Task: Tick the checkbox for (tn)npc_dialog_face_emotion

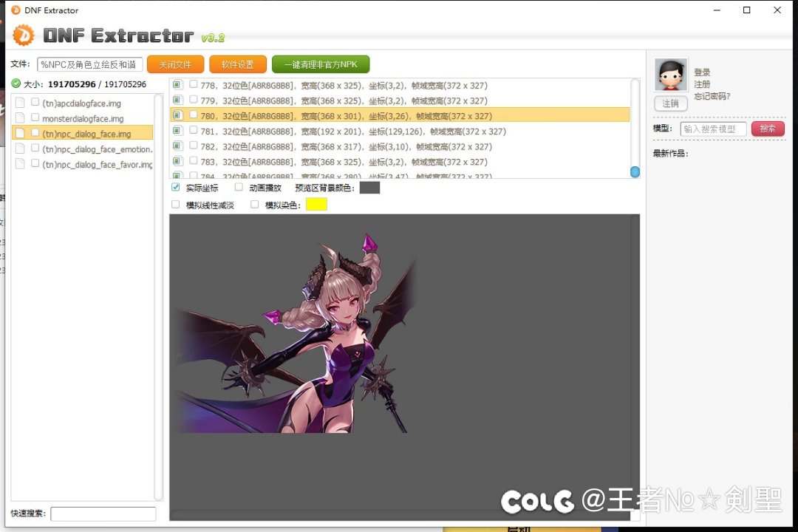Action: tap(35, 148)
